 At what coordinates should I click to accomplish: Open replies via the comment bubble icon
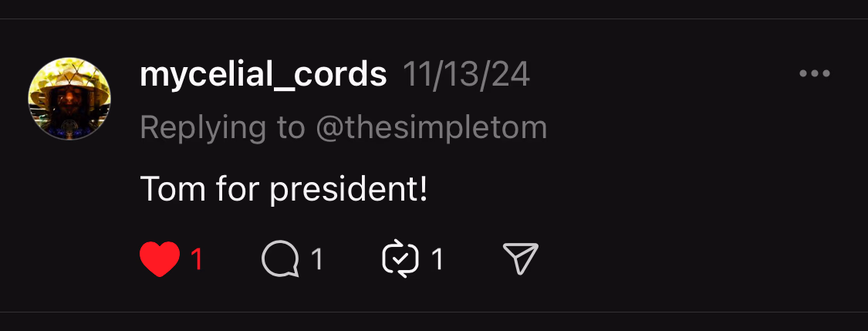point(281,258)
